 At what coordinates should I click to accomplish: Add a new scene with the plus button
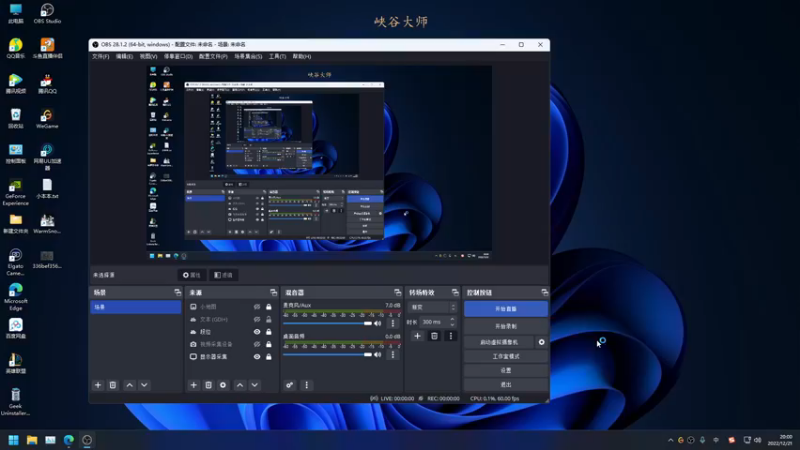point(98,385)
